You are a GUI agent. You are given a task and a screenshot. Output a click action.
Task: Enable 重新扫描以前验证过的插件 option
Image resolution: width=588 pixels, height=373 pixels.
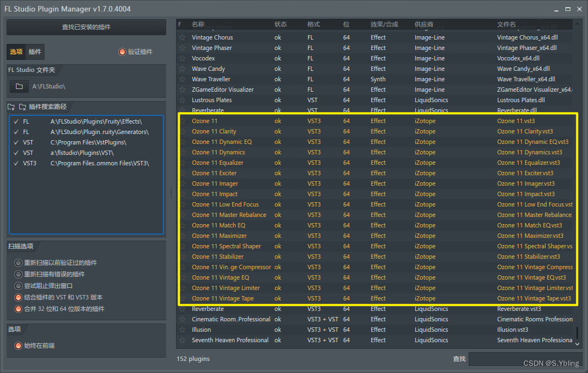tap(18, 263)
